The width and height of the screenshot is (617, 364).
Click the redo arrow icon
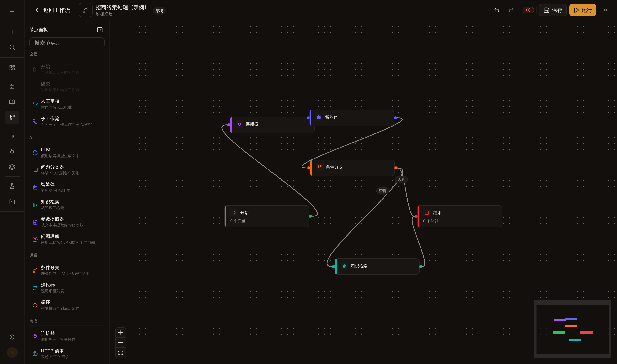pos(511,10)
